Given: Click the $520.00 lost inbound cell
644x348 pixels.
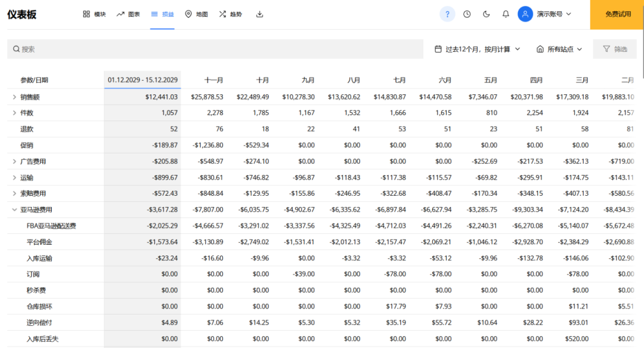Looking at the screenshot, I should (x=577, y=339).
